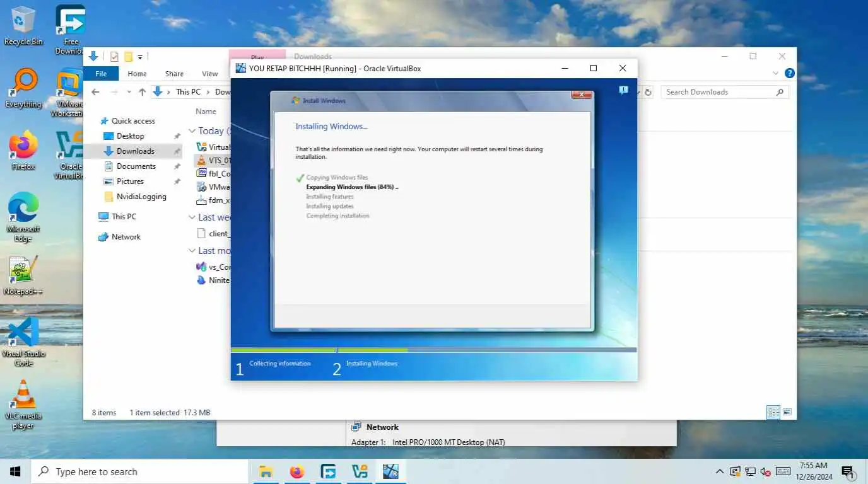Image resolution: width=868 pixels, height=484 pixels.
Task: Select the VTS_01 VLC file row
Action: pyautogui.click(x=213, y=161)
